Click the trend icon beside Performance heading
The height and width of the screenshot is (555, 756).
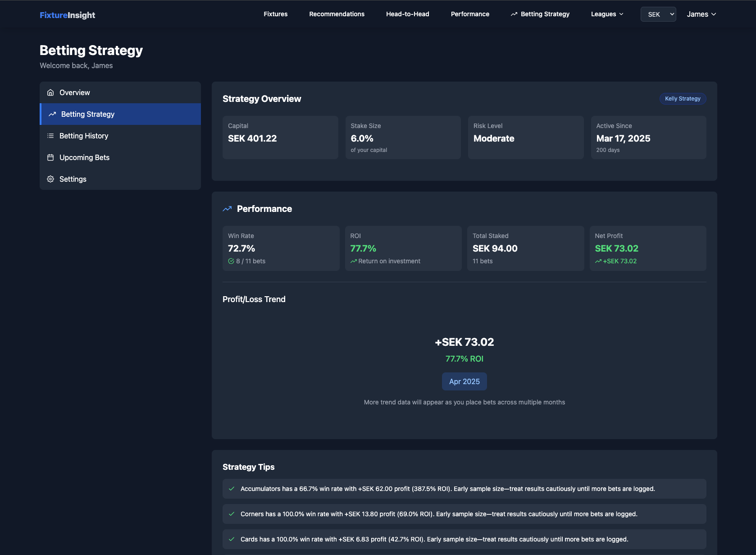227,209
